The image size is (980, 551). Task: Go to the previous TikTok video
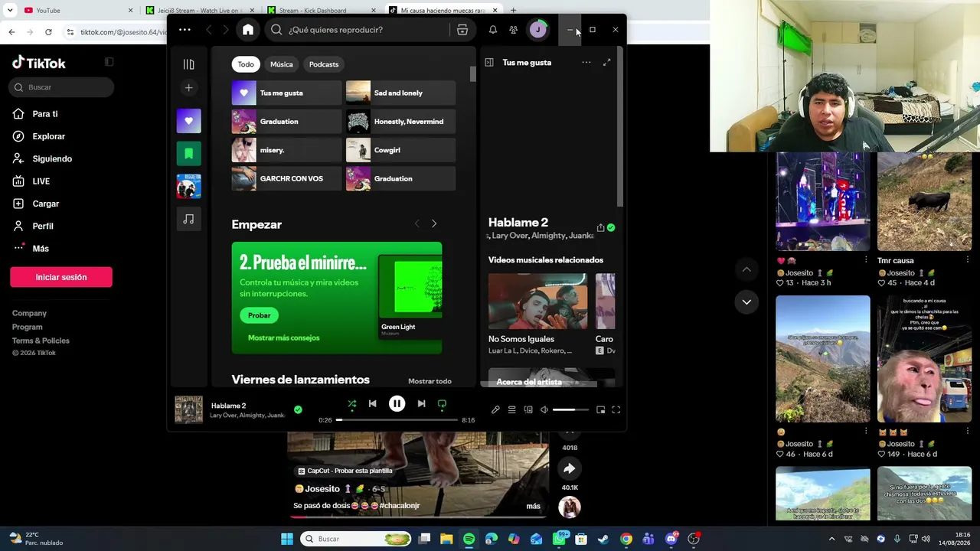pyautogui.click(x=746, y=269)
